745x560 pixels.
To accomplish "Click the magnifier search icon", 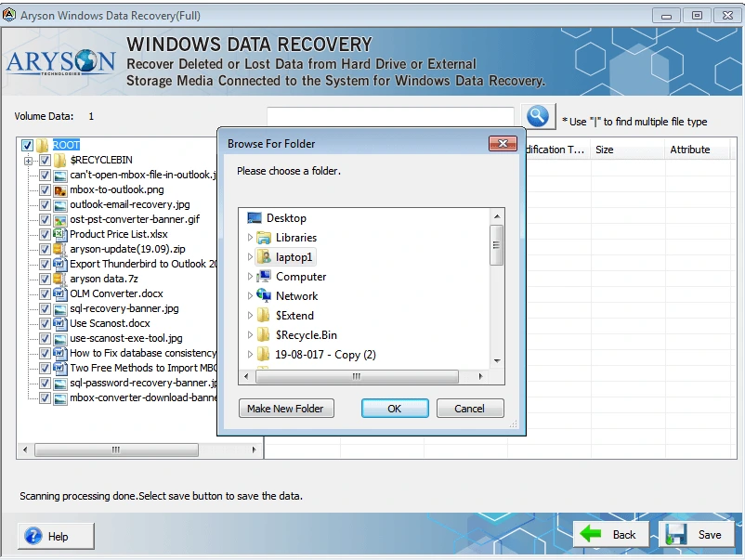I will point(538,116).
